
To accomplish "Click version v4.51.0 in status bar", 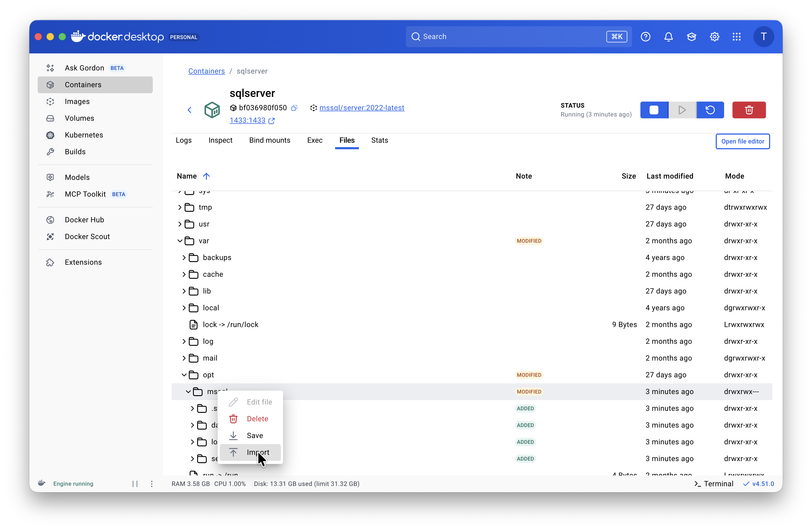I will coord(758,484).
